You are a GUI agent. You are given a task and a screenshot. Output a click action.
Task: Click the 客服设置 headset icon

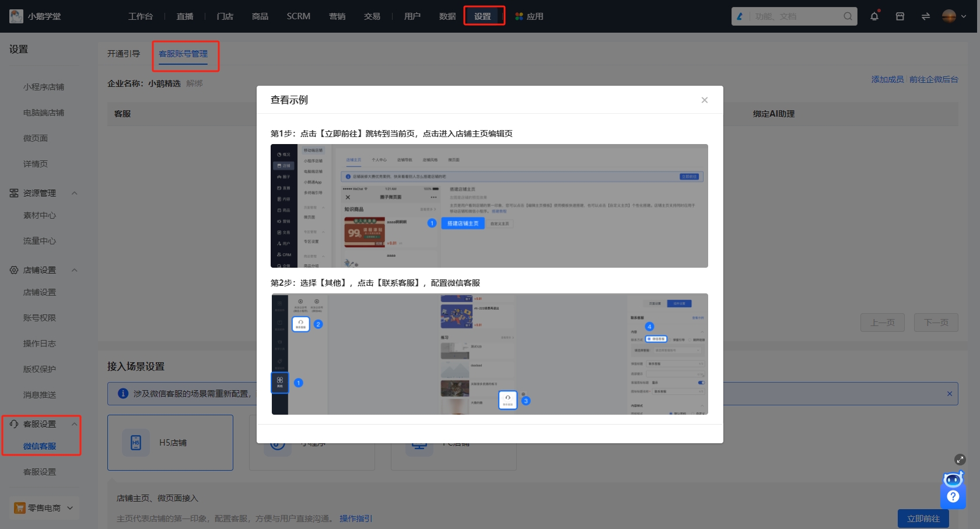(14, 424)
